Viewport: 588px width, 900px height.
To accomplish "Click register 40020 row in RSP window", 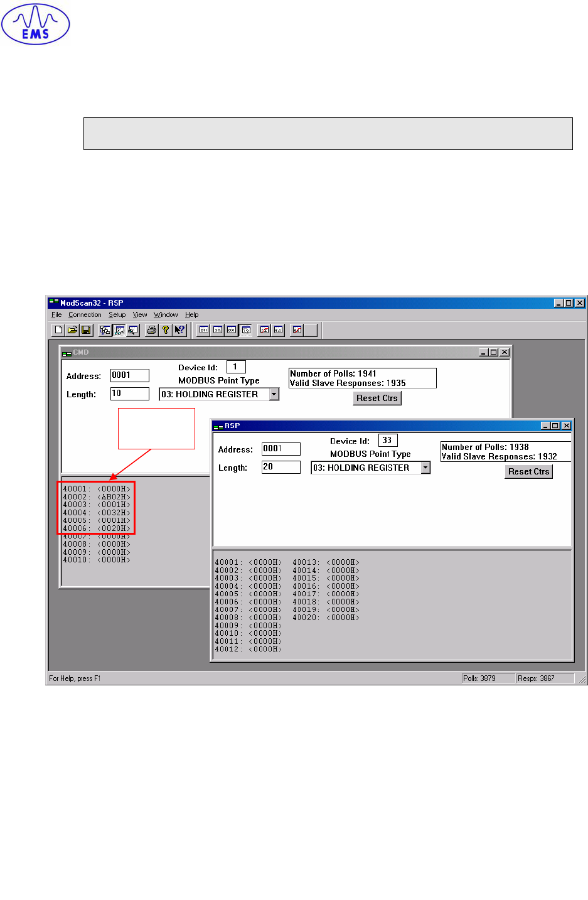I will pos(326,618).
